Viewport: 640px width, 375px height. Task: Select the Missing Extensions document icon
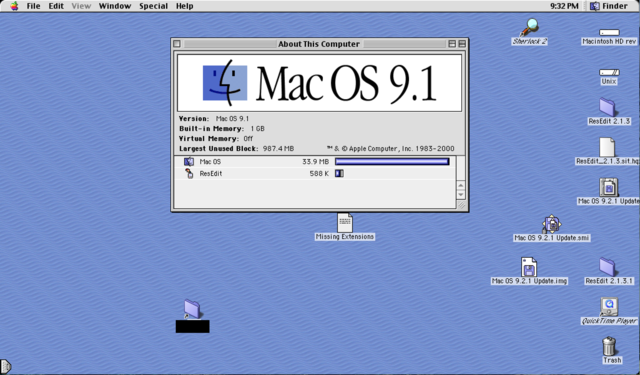pyautogui.click(x=345, y=223)
